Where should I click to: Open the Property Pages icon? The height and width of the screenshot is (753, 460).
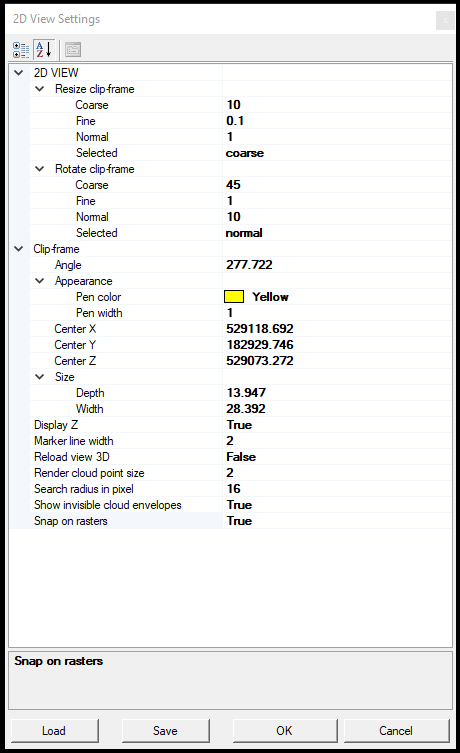point(73,49)
